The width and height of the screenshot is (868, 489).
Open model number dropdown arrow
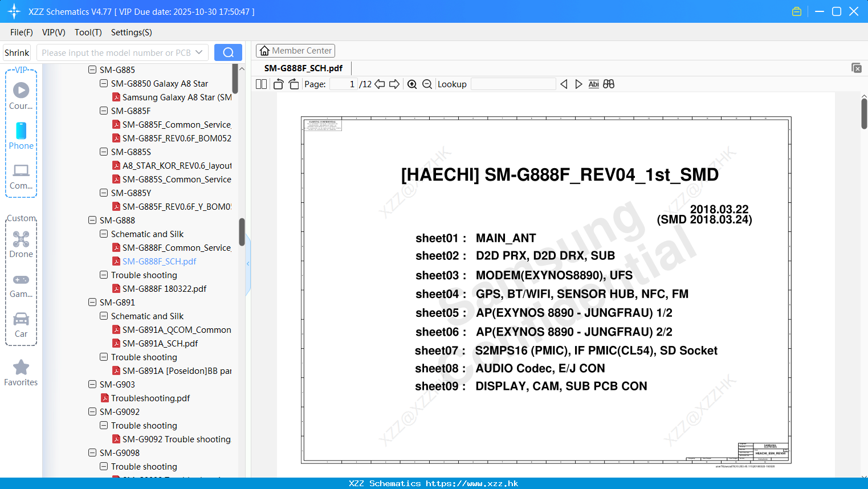click(199, 52)
